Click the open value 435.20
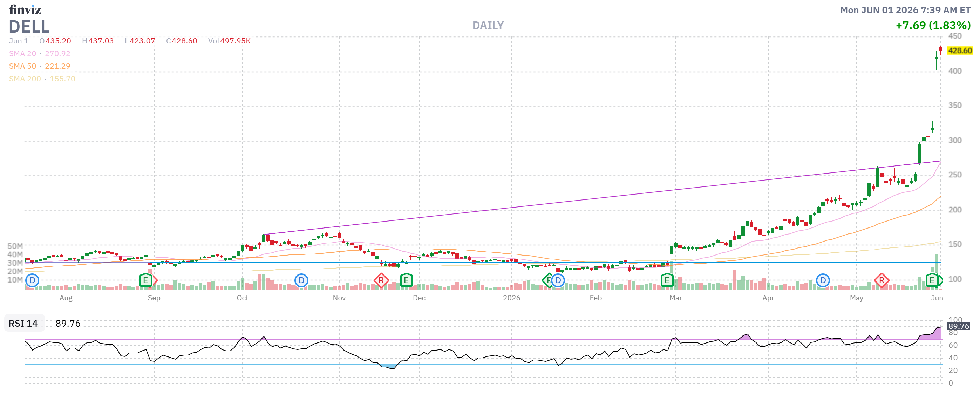Screen dimensions: 980x394 (x=58, y=41)
